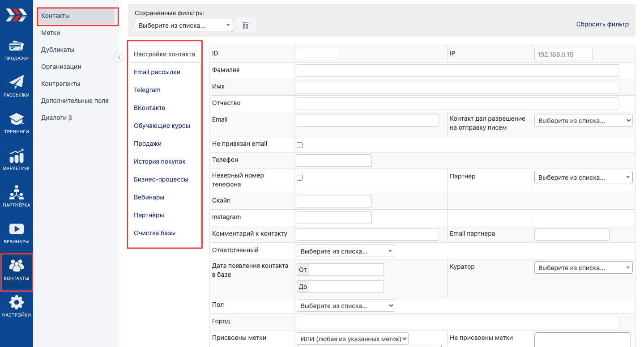Focus the Email партнера input field
Screen dimensions: 644x347
[572, 234]
